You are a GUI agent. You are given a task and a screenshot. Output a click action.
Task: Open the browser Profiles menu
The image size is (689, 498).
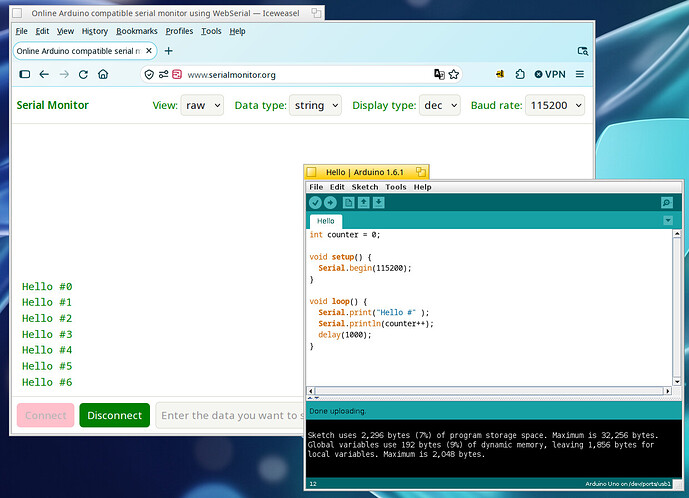tap(179, 31)
